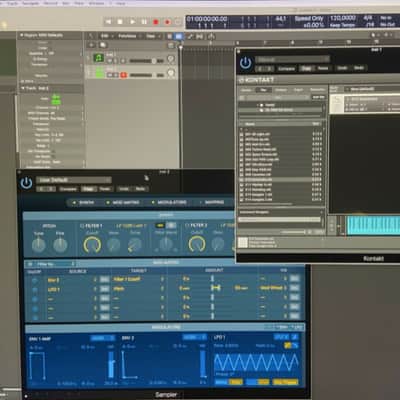Select the Files tab in Kontakt browser

coord(263,90)
